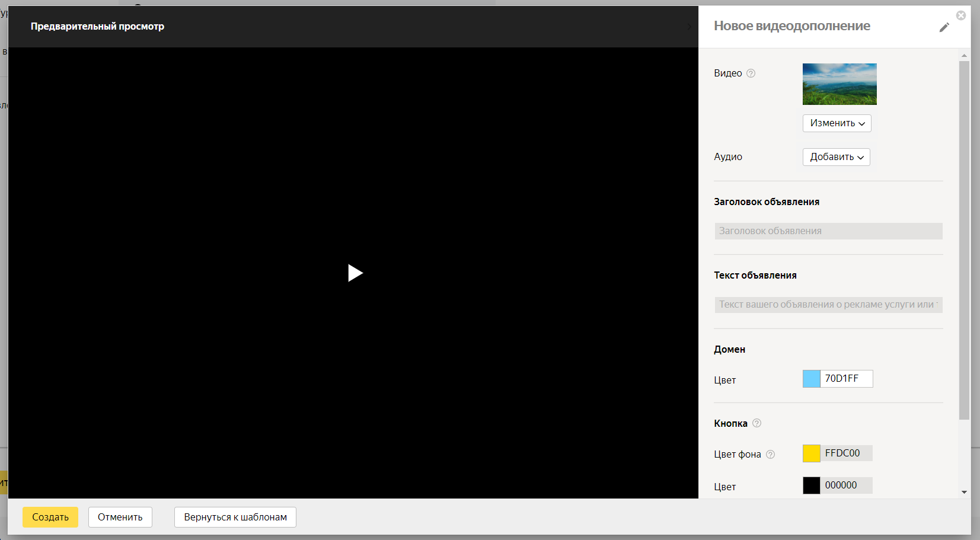Select the black button text color swatch
This screenshot has height=540, width=980.
(x=811, y=485)
